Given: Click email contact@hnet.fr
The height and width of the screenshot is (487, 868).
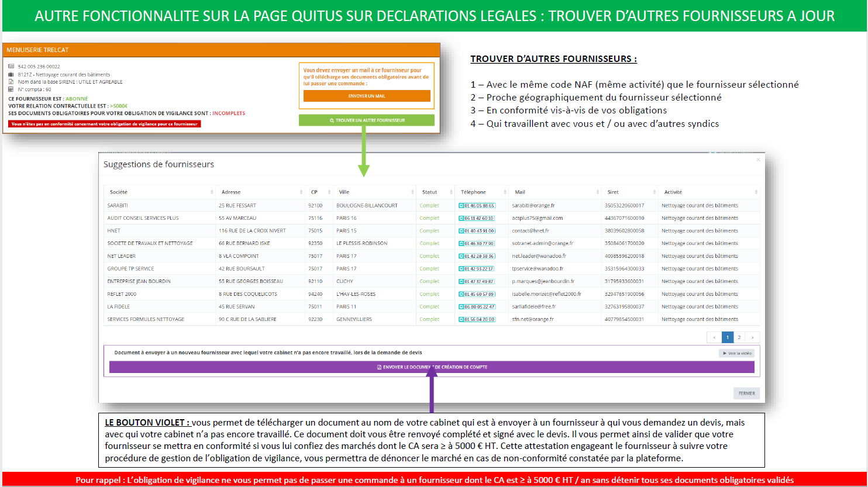Looking at the screenshot, I should (531, 231).
